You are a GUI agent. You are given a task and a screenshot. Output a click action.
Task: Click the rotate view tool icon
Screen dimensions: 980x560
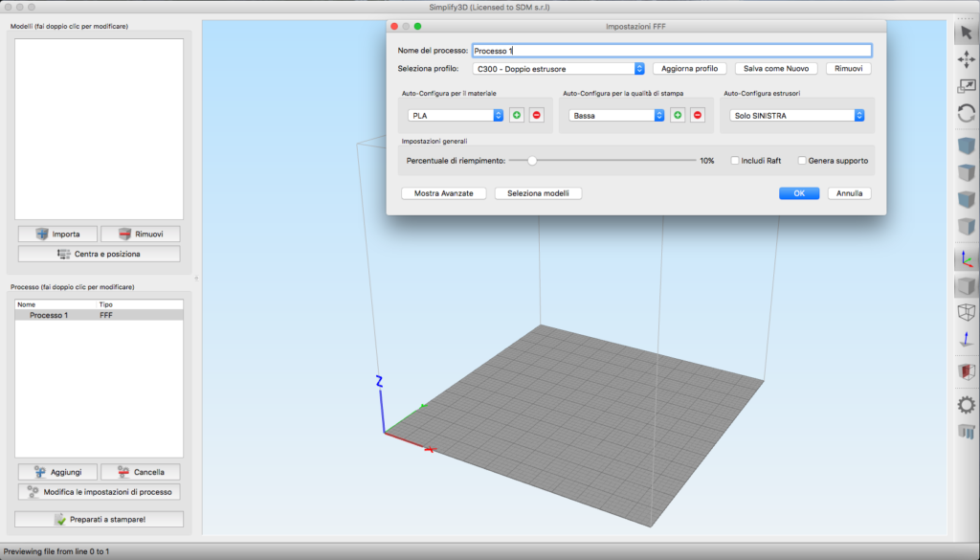(966, 112)
